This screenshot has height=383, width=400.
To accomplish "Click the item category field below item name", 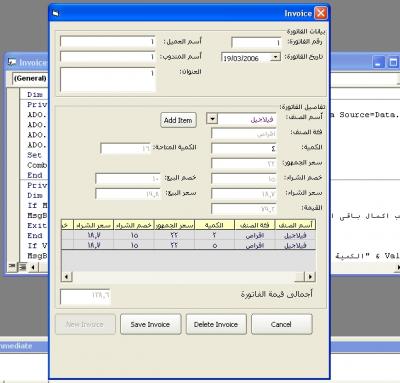I will (x=244, y=134).
